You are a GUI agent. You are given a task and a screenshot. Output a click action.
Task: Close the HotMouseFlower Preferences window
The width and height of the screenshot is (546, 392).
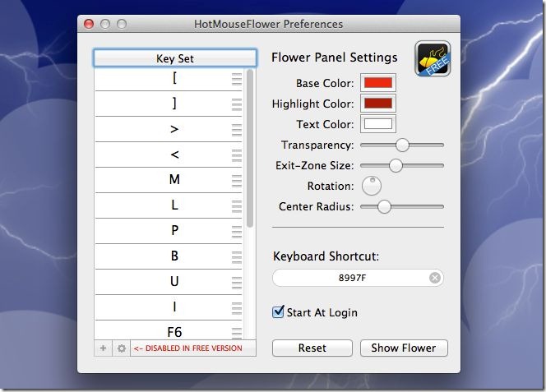(89, 24)
